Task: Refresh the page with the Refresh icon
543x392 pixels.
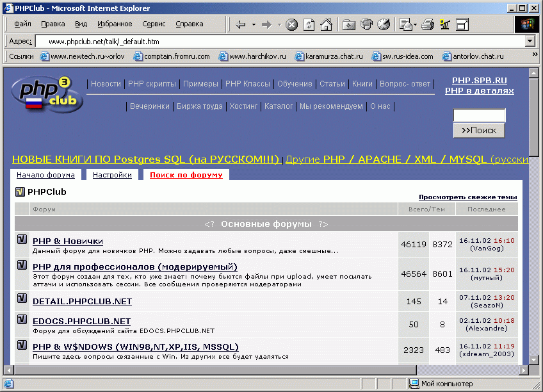Action: pyautogui.click(x=309, y=24)
